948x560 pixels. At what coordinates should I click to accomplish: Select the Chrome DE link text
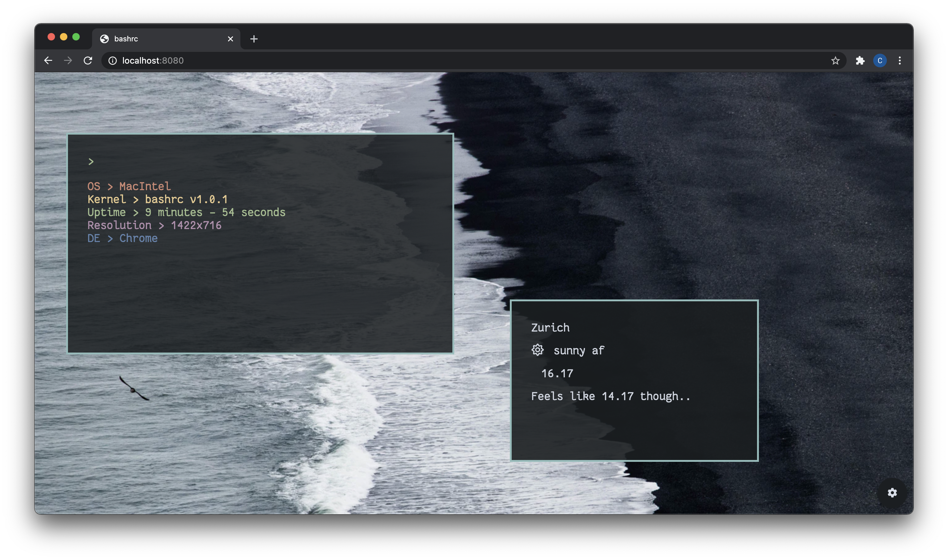pos(138,238)
